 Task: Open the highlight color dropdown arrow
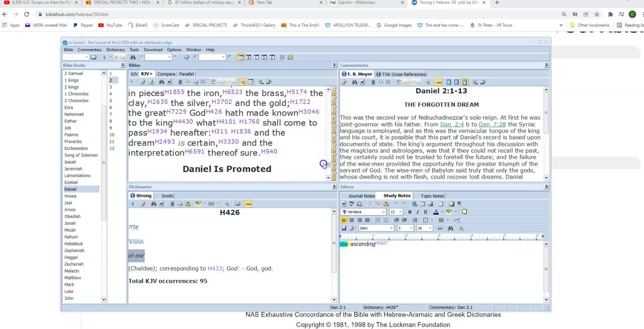point(455,212)
